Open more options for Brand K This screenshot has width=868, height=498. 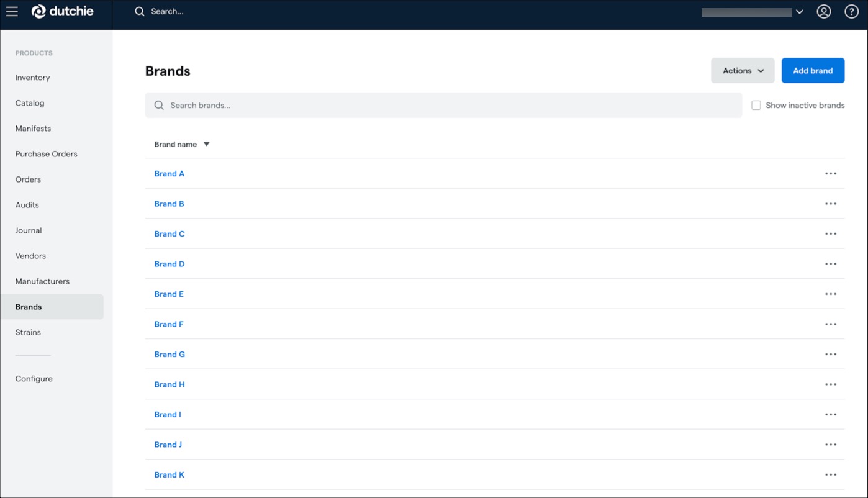pos(831,475)
